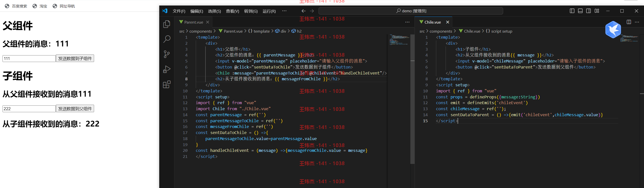Focus the input field containing 222
644x188 pixels.
click(29, 109)
